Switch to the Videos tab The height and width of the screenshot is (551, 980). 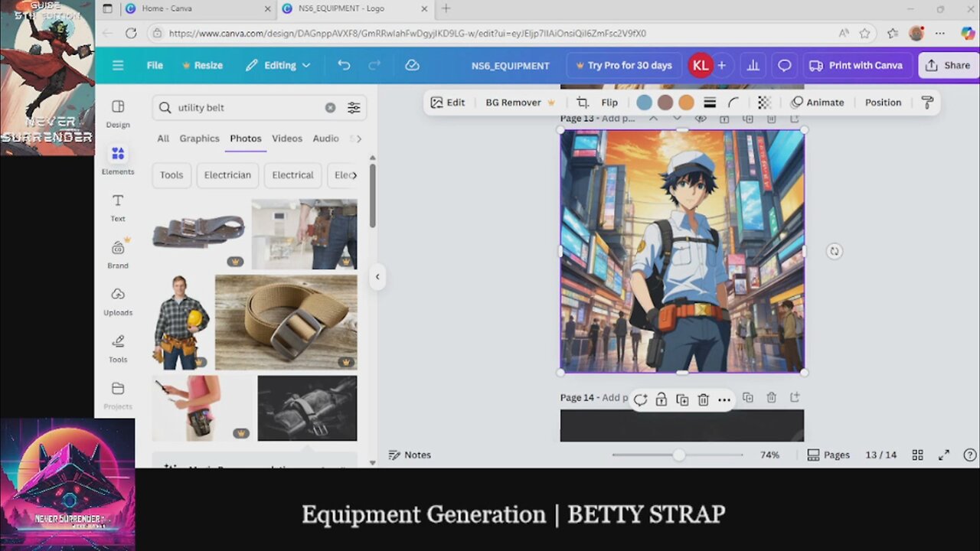pyautogui.click(x=286, y=139)
